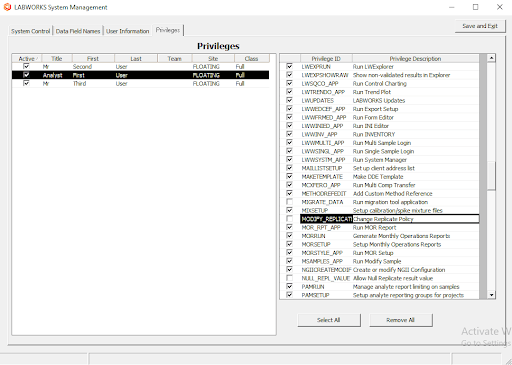Select the Mr Third User row

click(140, 84)
